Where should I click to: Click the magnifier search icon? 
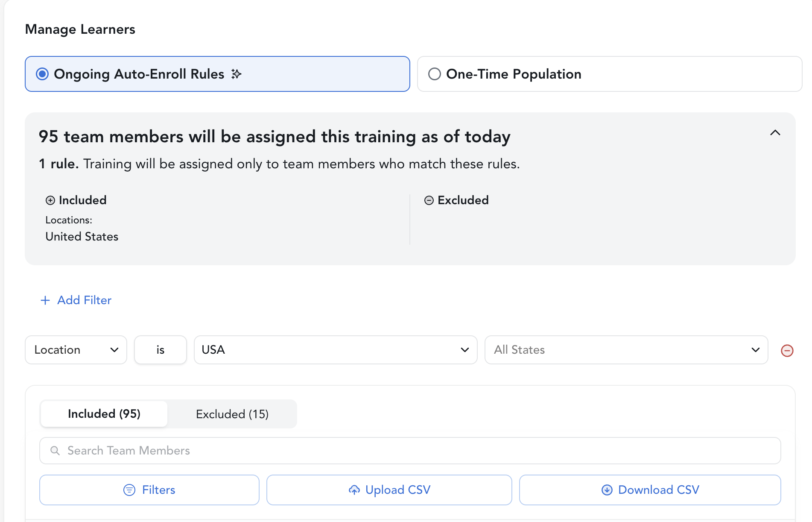[55, 451]
